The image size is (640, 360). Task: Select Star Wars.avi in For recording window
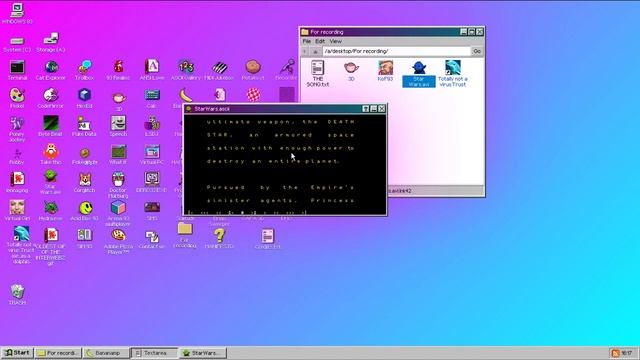(419, 74)
